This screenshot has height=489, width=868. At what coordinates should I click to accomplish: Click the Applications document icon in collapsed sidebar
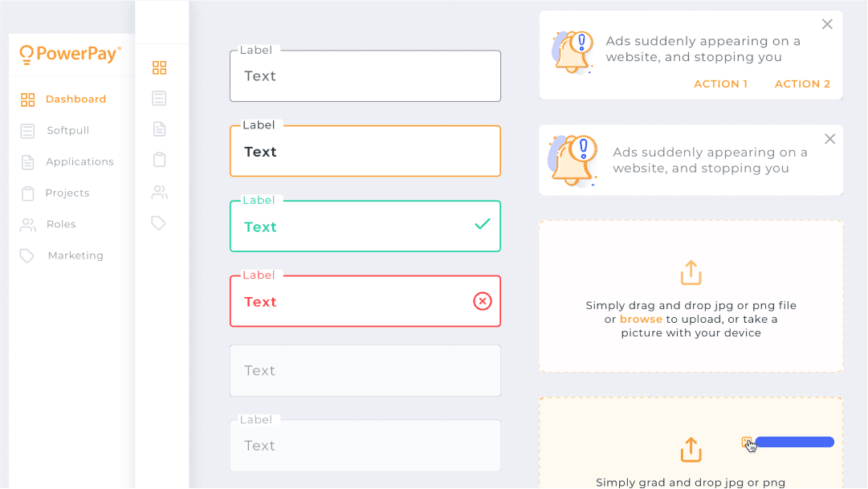(x=160, y=129)
